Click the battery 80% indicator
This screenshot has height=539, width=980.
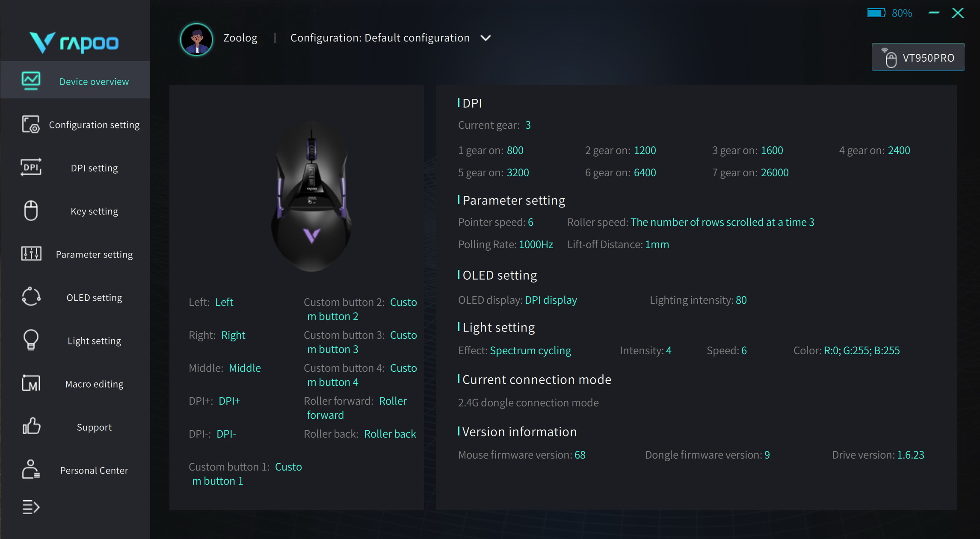(x=889, y=13)
